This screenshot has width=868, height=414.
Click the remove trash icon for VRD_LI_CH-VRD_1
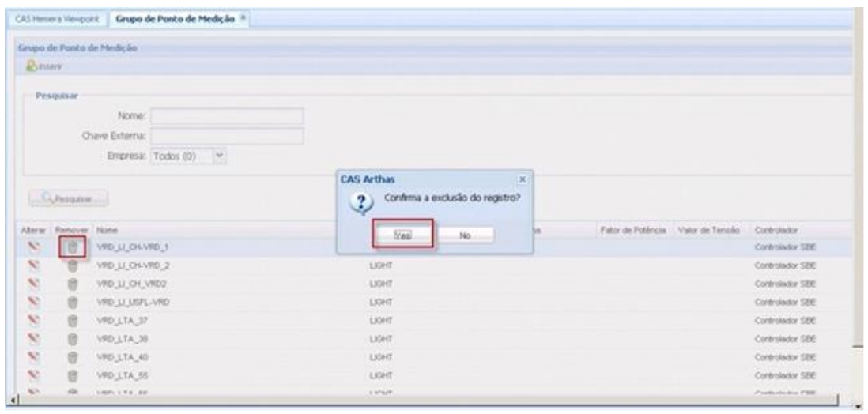72,247
